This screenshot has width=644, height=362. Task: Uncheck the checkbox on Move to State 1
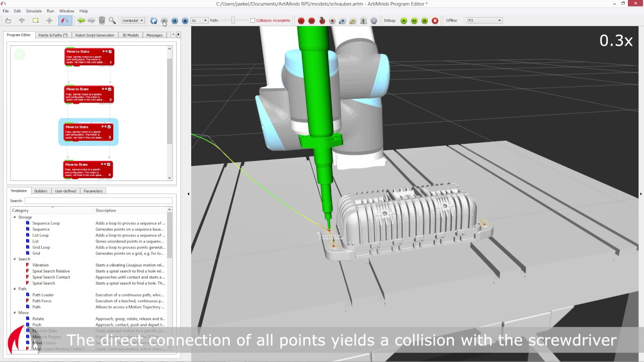click(x=110, y=51)
